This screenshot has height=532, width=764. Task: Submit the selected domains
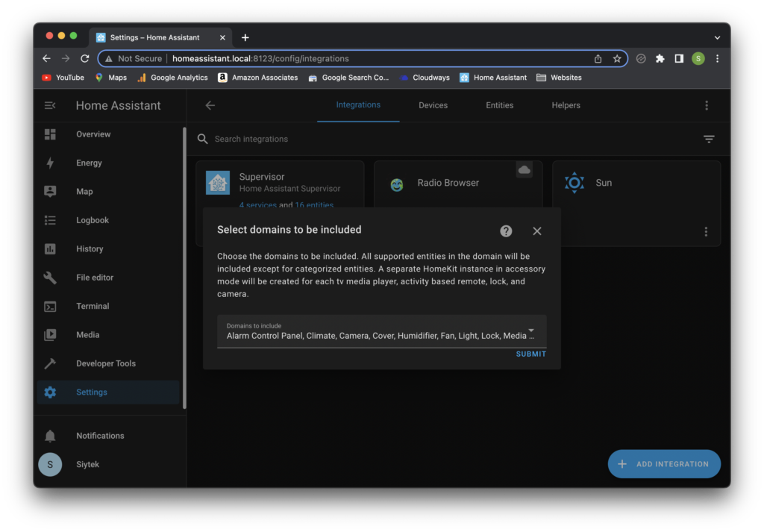[x=530, y=354]
